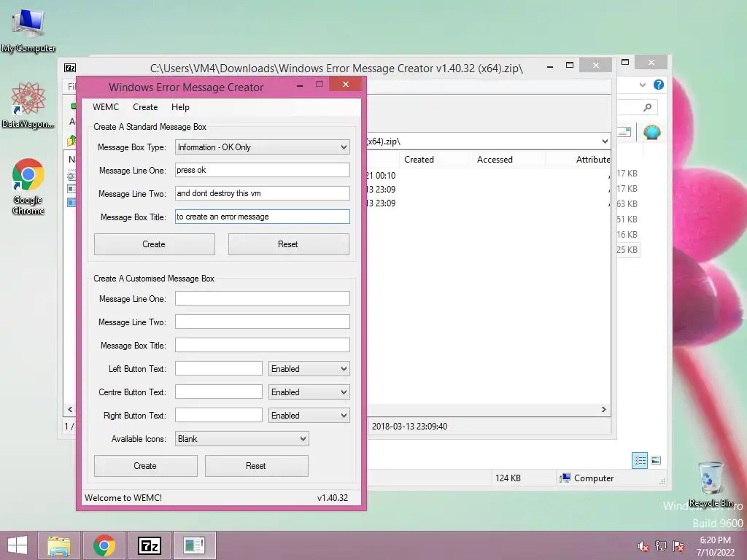The height and width of the screenshot is (560, 747).
Task: Click Reset for the customised message box
Action: pyautogui.click(x=256, y=466)
